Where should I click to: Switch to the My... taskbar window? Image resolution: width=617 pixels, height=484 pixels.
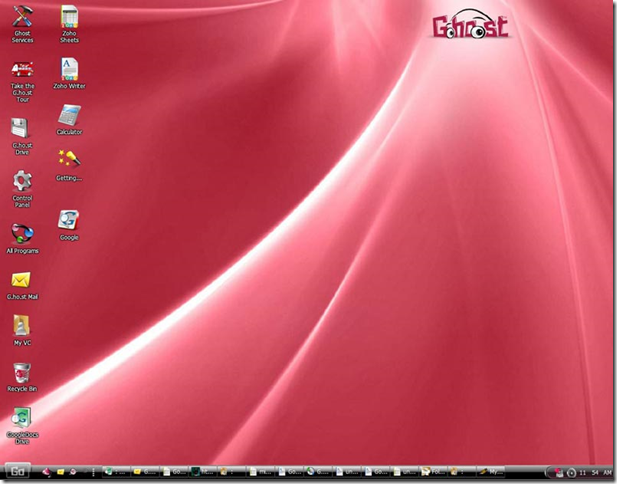(491, 472)
